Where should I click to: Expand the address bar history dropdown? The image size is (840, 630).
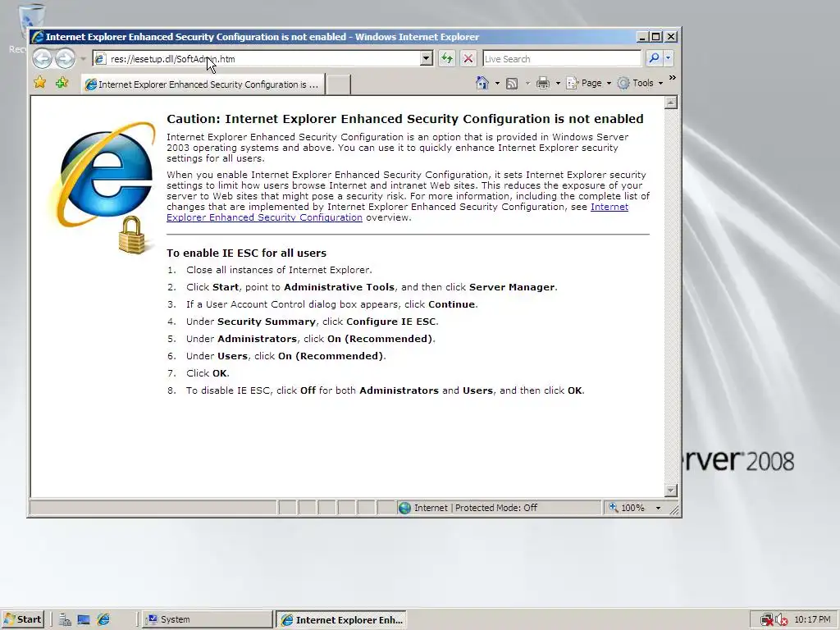click(x=427, y=58)
